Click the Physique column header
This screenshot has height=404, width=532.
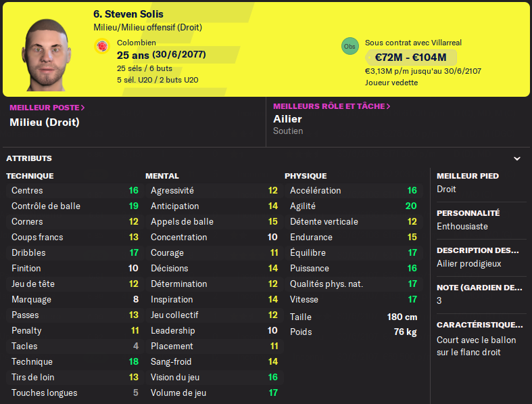306,176
